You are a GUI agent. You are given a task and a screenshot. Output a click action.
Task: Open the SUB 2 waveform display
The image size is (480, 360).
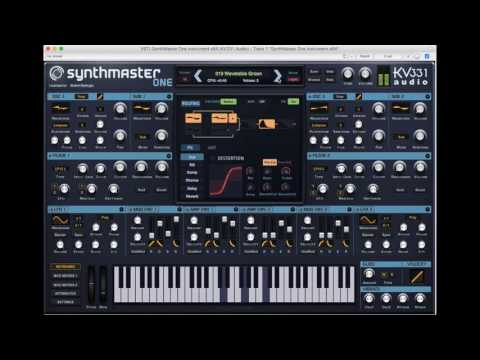400,109
